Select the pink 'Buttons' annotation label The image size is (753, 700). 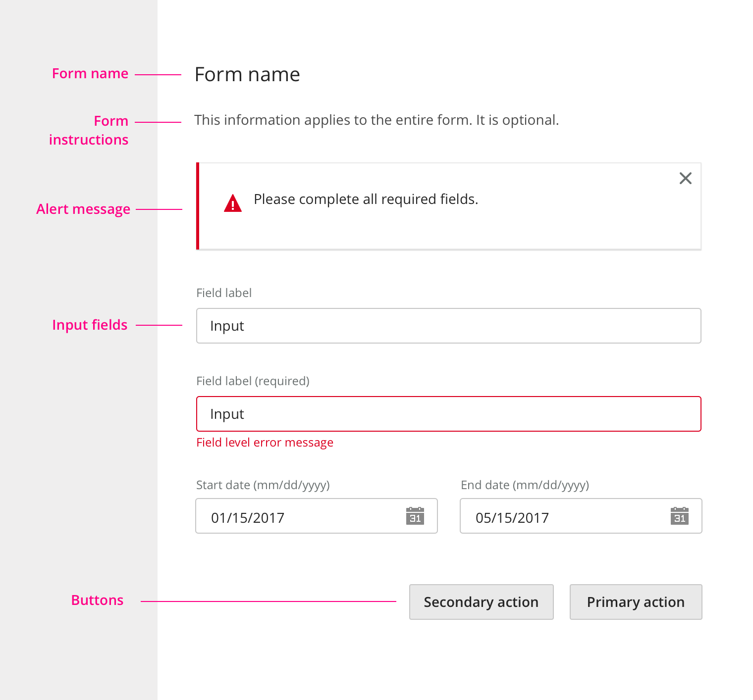(97, 600)
